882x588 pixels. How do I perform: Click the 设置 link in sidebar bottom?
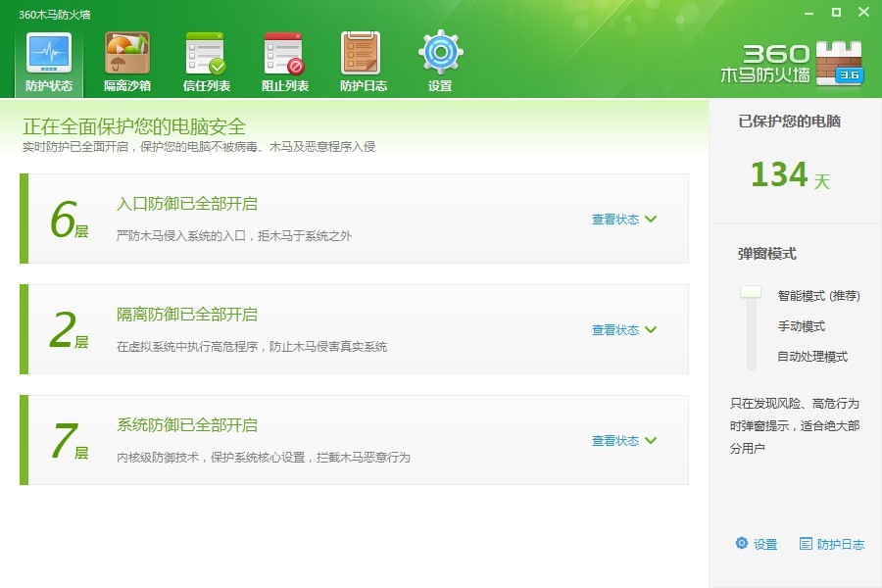pos(765,544)
